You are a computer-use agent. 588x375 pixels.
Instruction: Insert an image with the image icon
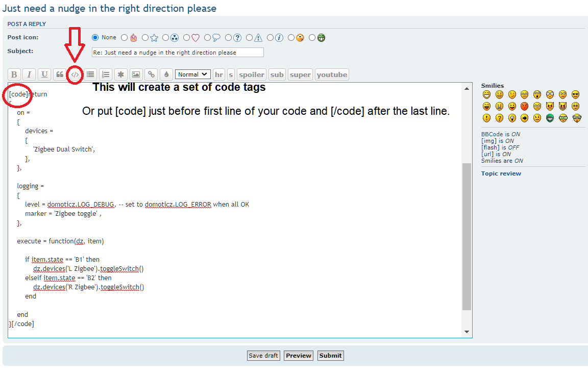click(x=136, y=74)
